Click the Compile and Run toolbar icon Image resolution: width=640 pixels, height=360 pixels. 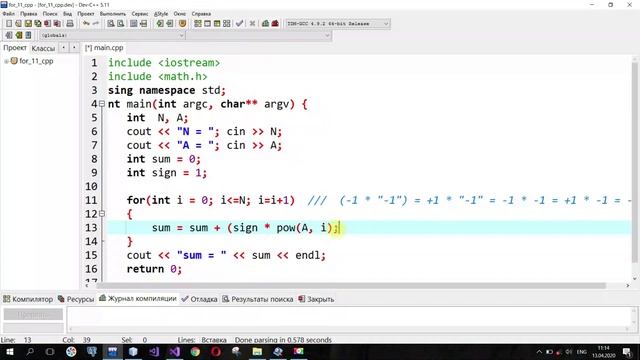click(x=217, y=24)
